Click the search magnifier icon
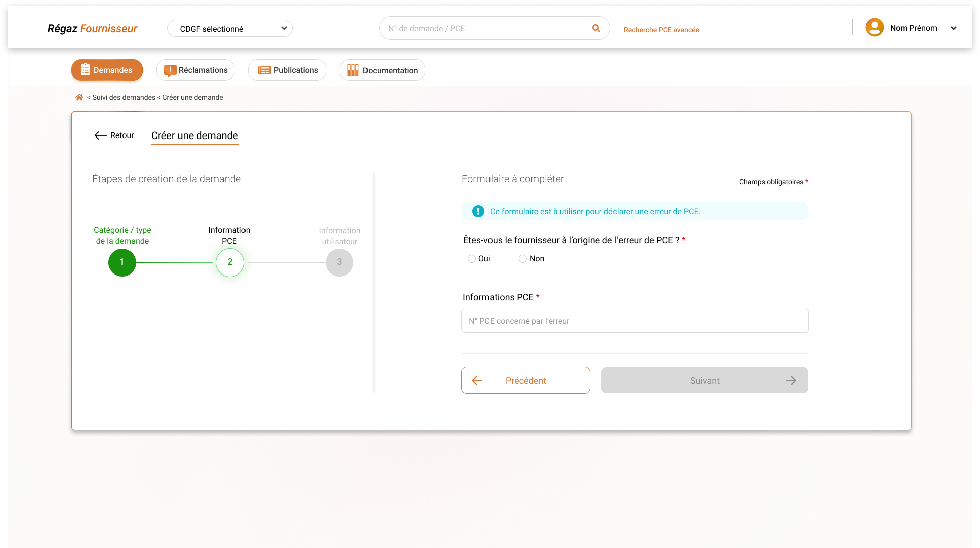The height and width of the screenshot is (548, 980). pyautogui.click(x=596, y=28)
